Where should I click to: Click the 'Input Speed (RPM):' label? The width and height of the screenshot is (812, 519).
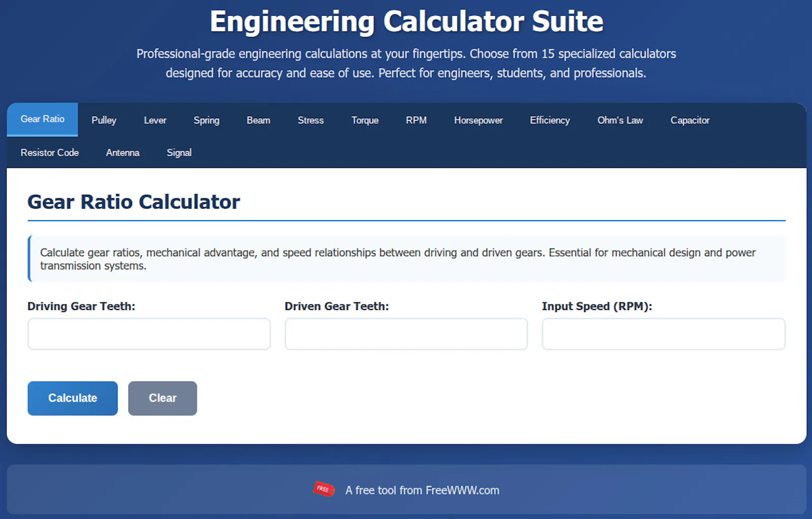pyautogui.click(x=597, y=306)
